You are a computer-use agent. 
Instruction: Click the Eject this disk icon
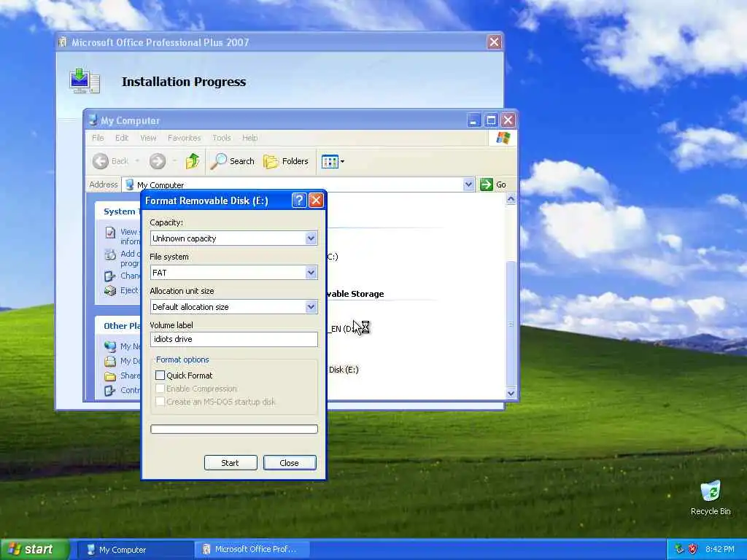(x=110, y=290)
